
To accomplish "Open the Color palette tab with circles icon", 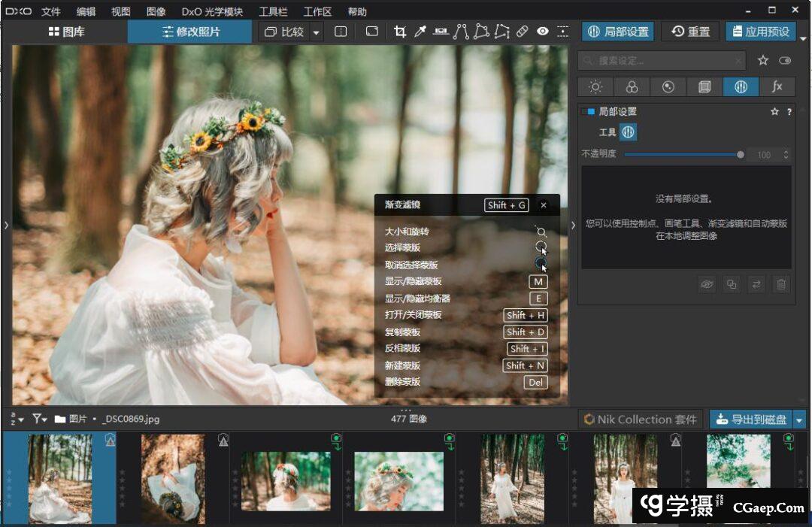I will click(x=632, y=86).
